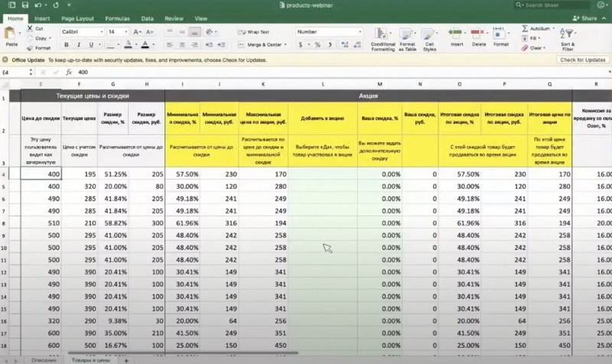Click the Cut scissors icon
The image size is (612, 364).
tap(30, 28)
